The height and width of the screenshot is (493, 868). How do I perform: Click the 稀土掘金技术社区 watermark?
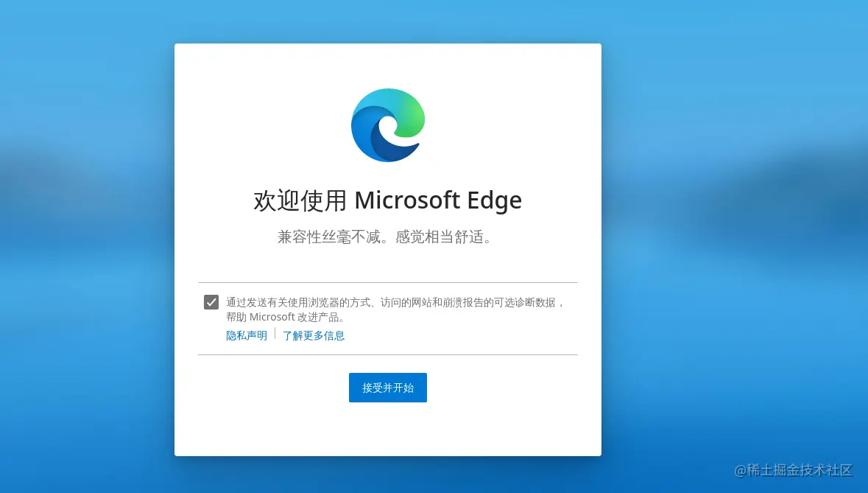click(793, 470)
